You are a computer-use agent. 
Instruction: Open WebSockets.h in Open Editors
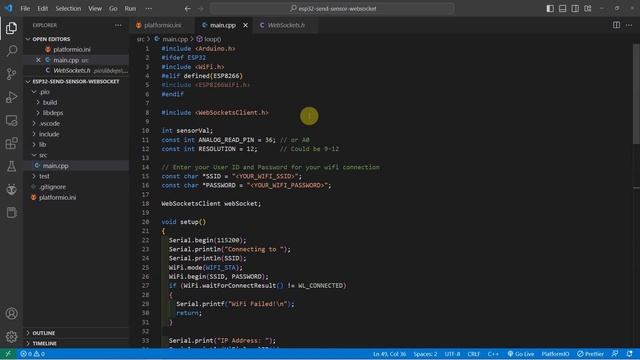(x=72, y=71)
